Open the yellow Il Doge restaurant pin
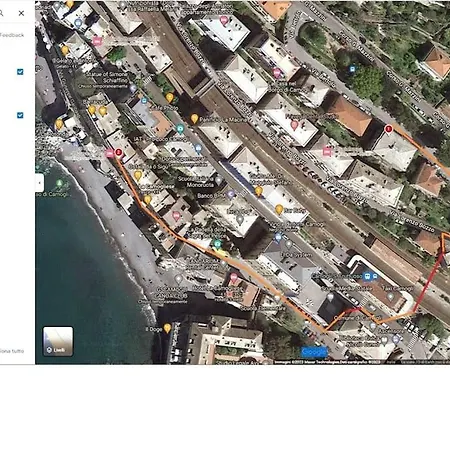 pos(167,328)
